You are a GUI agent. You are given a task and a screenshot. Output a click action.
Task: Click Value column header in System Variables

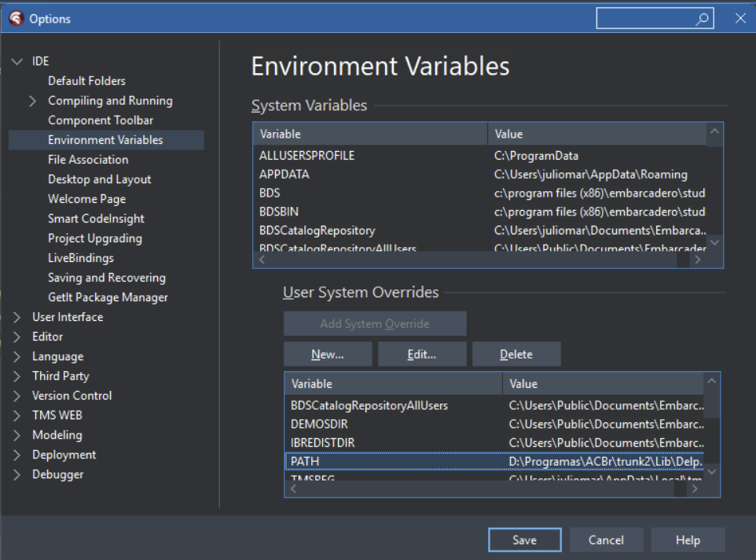click(x=597, y=134)
